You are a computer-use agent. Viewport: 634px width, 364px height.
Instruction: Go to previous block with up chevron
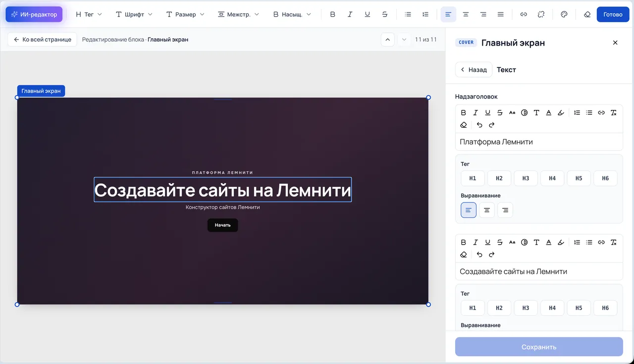tap(388, 40)
